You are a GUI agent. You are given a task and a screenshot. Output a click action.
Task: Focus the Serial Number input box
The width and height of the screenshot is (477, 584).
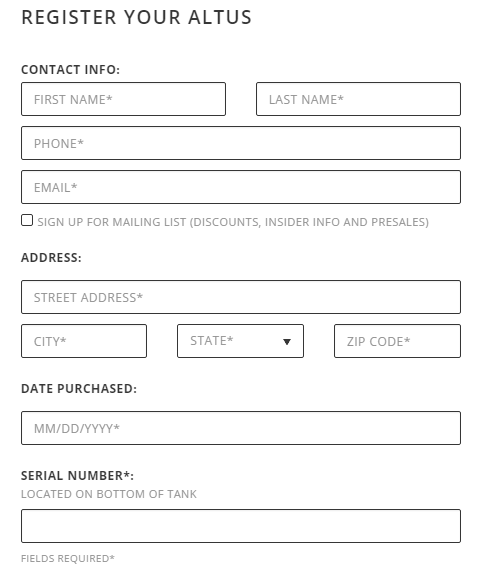coord(241,526)
